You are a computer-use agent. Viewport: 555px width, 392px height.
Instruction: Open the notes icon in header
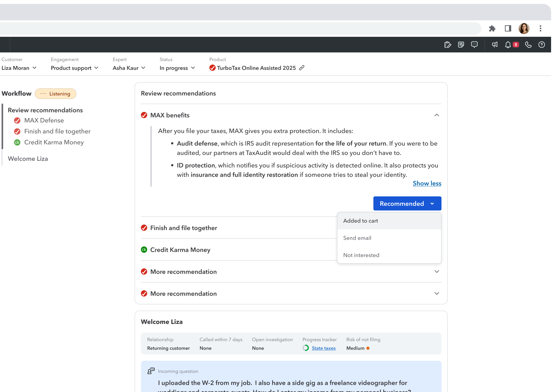click(461, 45)
